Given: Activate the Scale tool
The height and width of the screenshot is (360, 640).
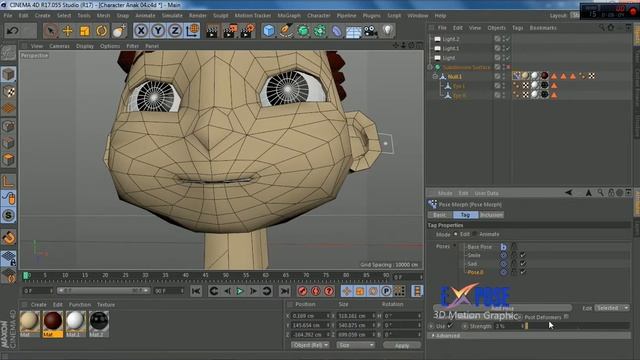Looking at the screenshot, I should 84,31.
